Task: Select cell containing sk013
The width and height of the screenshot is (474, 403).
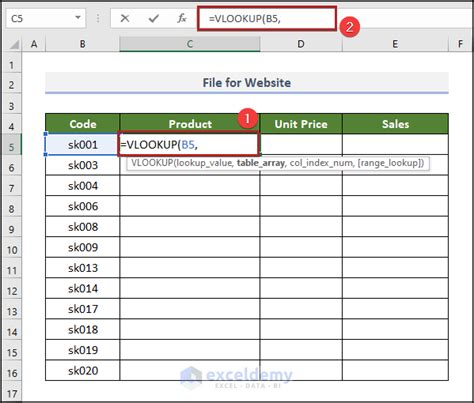Action: (x=83, y=268)
